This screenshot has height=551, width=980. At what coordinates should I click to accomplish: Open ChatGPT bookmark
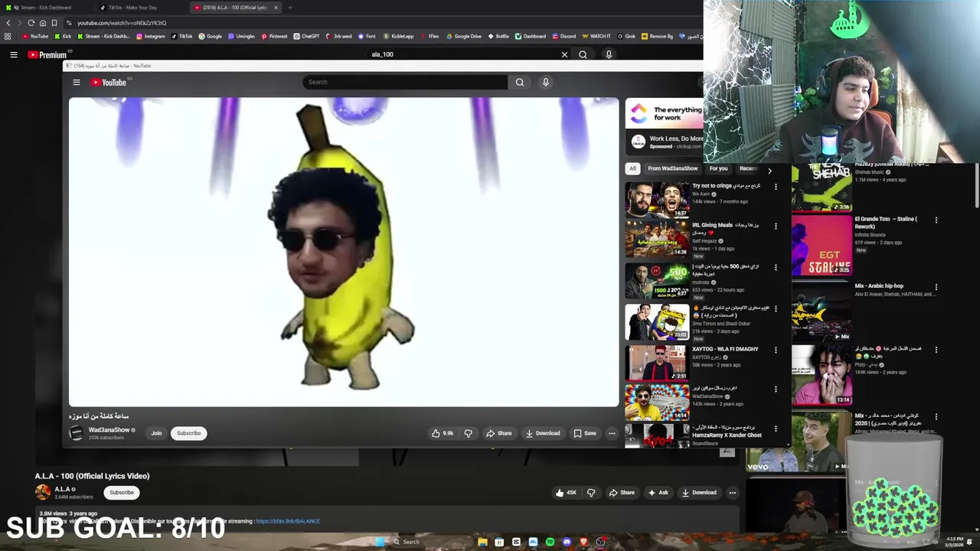pos(306,36)
